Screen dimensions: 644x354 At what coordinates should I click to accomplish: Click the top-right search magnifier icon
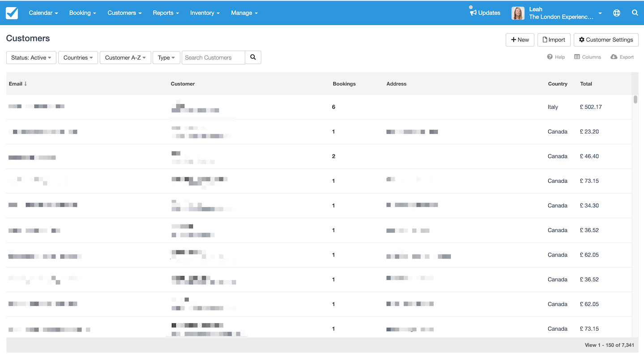(635, 13)
